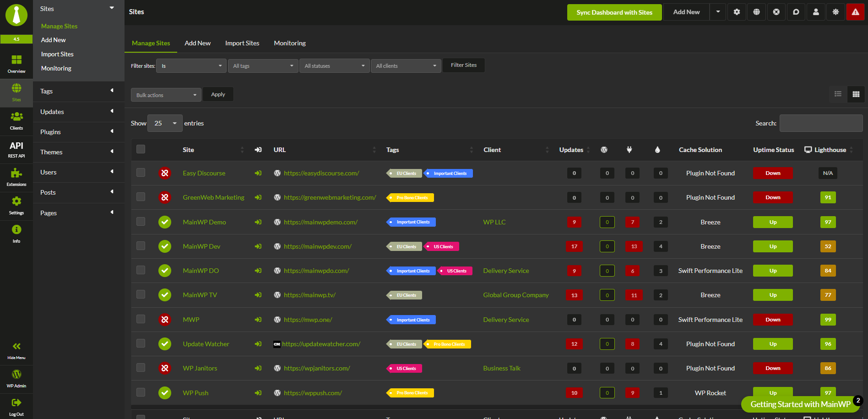The width and height of the screenshot is (868, 419).
Task: Open the user profile icon
Action: pos(816,12)
